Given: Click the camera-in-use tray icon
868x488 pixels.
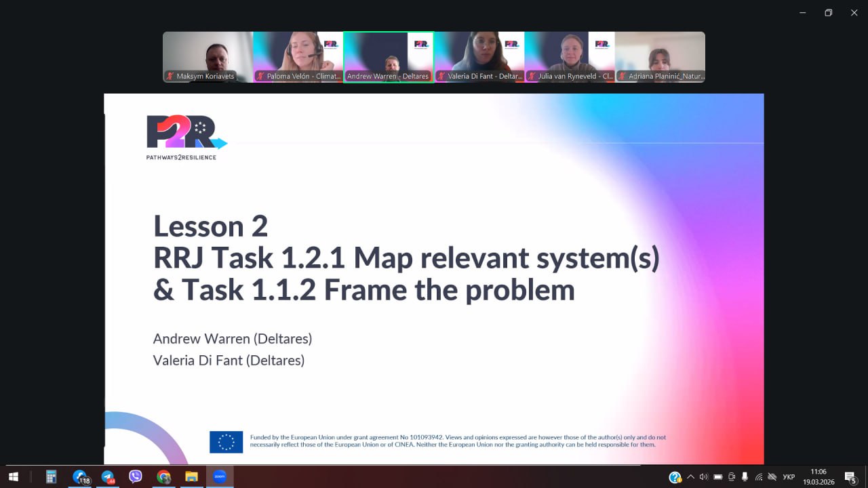Looking at the screenshot, I should (732, 477).
